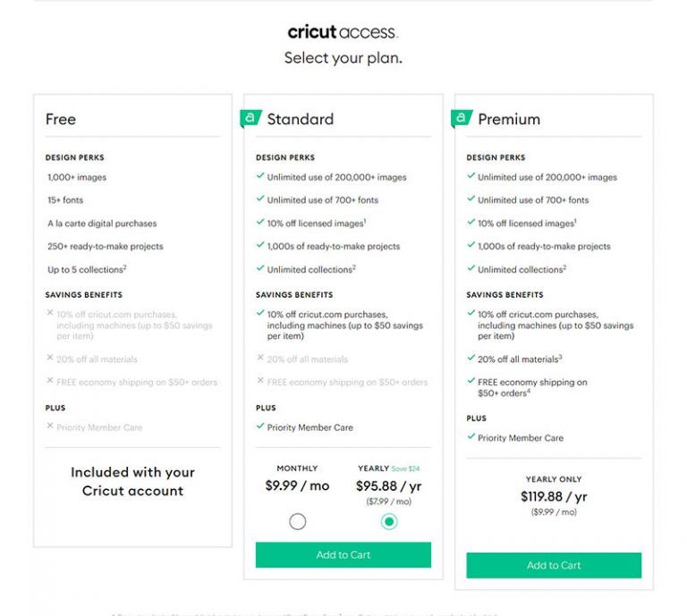Screen dimensions: 687x616
Task: Click the Premium plan title
Action: 509,119
